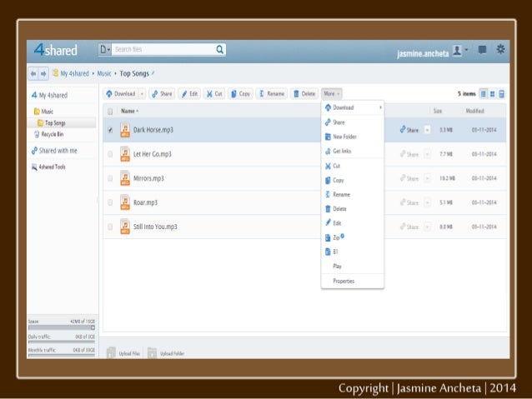
Task: Open Recycle Bin in the sidebar
Action: [49, 134]
